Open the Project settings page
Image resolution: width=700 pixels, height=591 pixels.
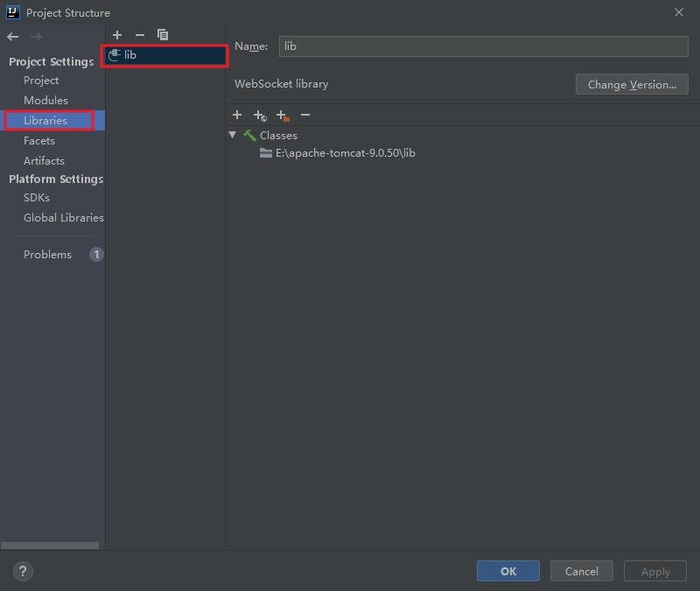click(x=41, y=81)
